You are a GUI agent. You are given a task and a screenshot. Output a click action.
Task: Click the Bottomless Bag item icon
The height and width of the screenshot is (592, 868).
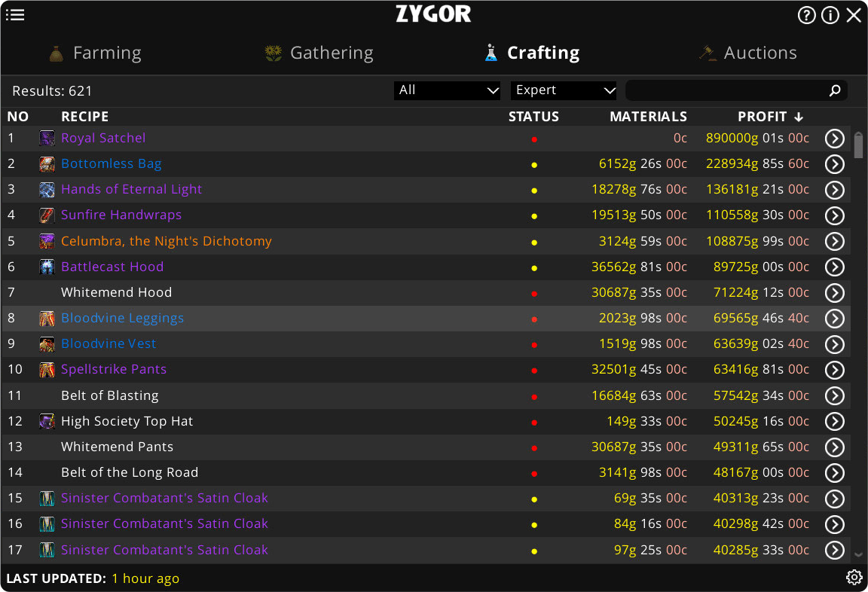coord(47,163)
